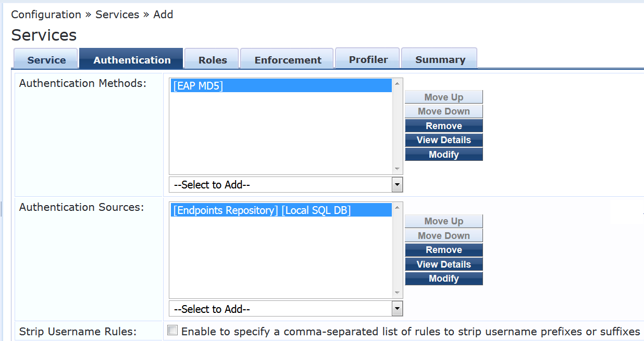This screenshot has width=644, height=341.
Task: View the Summary tab
Action: coord(440,59)
